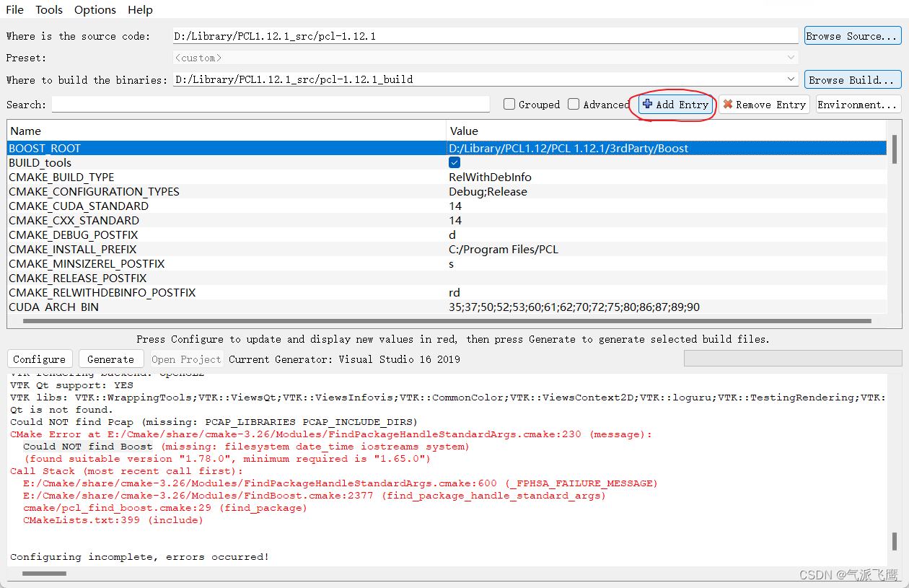Uncheck the BUILD_tools value checkbox

click(x=454, y=162)
